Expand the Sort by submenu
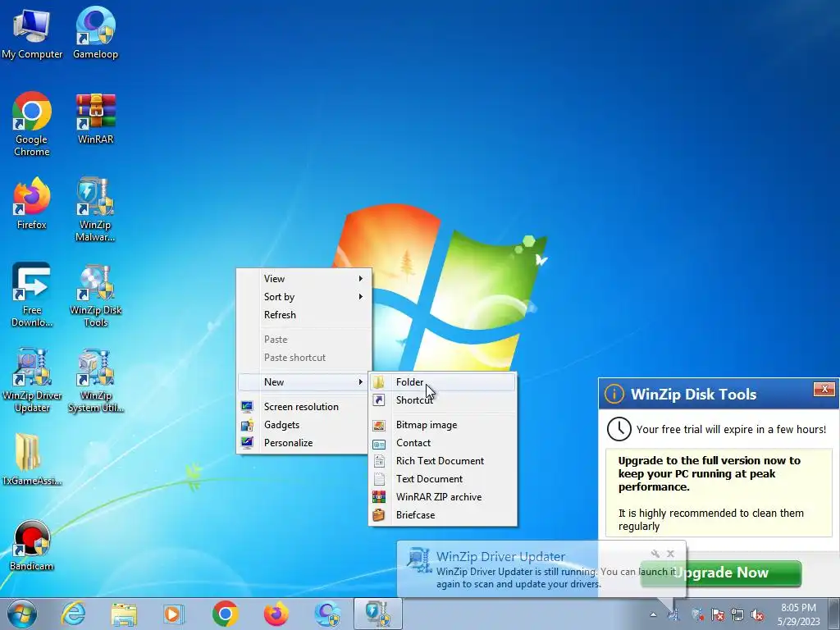The width and height of the screenshot is (840, 630). (304, 297)
